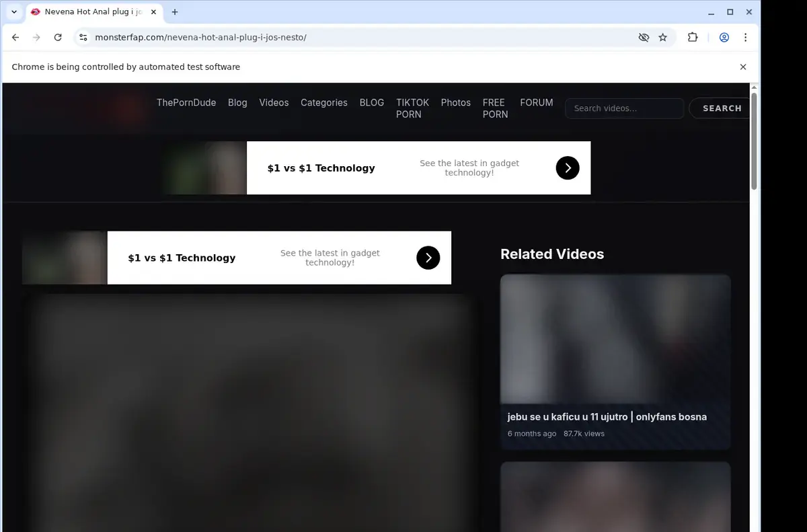Screen dimensions: 807x532
Task: Open the third-party cookies eye icon
Action: click(x=644, y=38)
